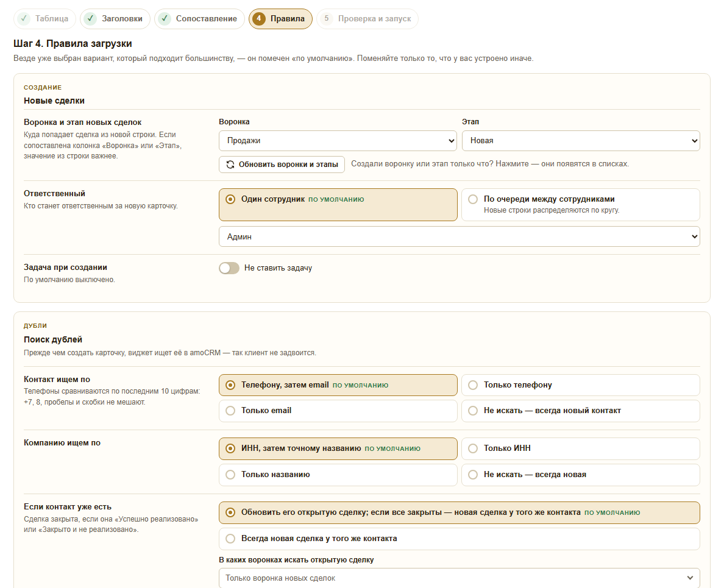This screenshot has height=588, width=724.
Task: Select «Только email» for contact search
Action: coord(338,411)
